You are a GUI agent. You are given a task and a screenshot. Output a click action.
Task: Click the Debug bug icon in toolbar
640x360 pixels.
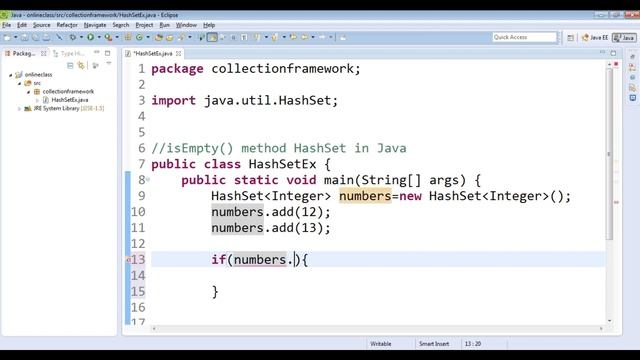pyautogui.click(x=73, y=37)
